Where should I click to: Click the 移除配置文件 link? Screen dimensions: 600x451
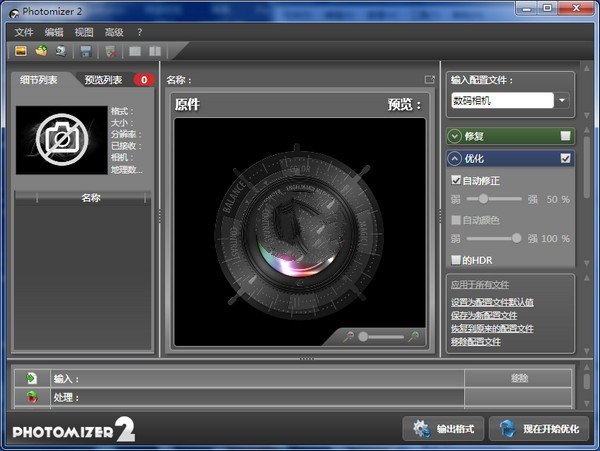(x=476, y=341)
